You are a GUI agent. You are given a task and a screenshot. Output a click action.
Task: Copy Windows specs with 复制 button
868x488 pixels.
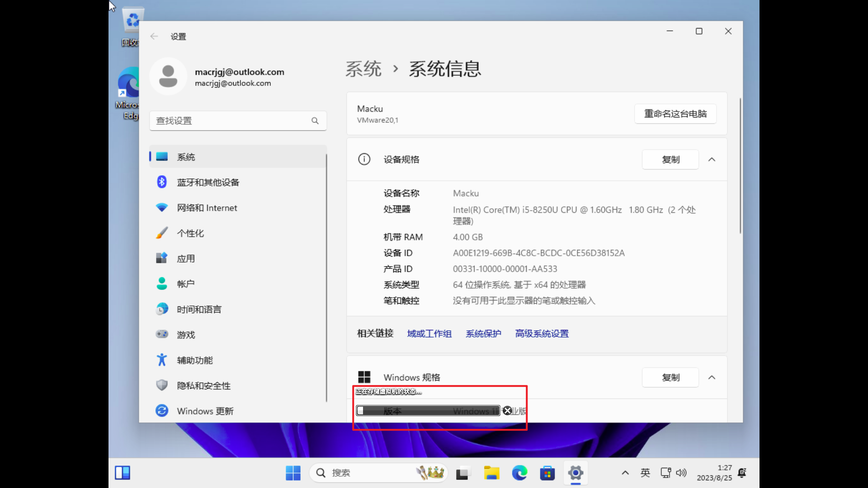(670, 377)
